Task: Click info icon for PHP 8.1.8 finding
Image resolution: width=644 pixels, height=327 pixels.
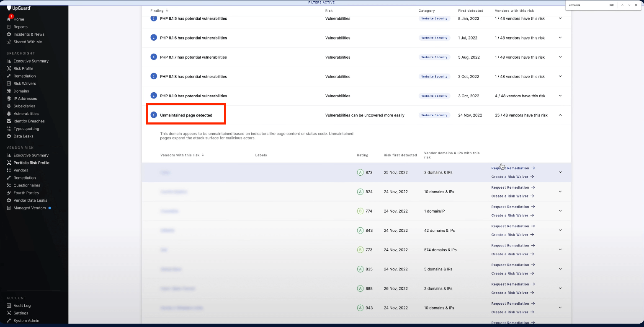Action: [x=154, y=76]
